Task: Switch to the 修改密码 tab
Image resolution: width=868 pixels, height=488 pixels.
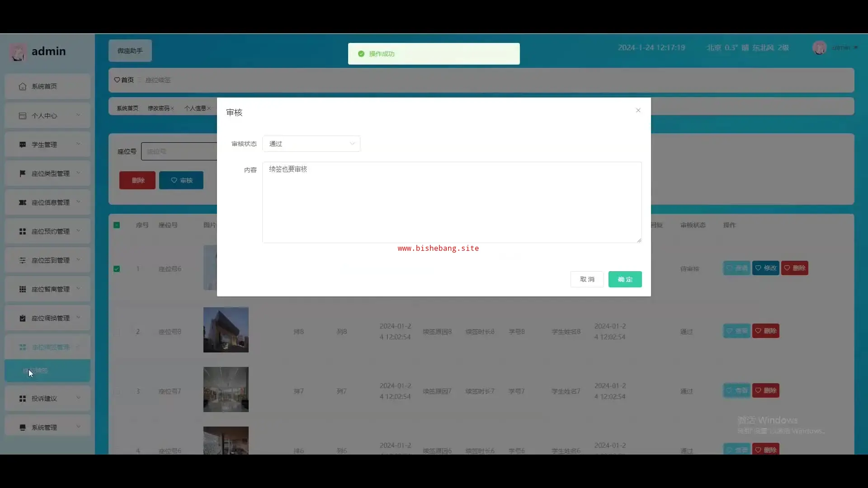Action: (x=158, y=108)
